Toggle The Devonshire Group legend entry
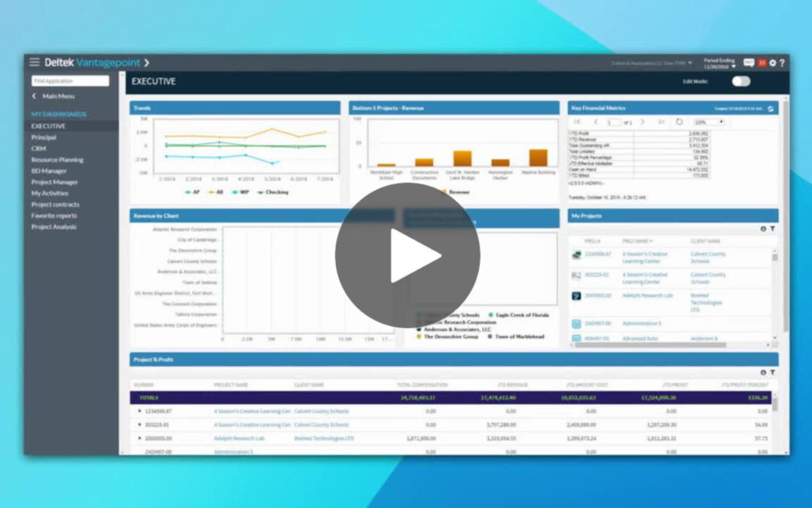 (447, 337)
